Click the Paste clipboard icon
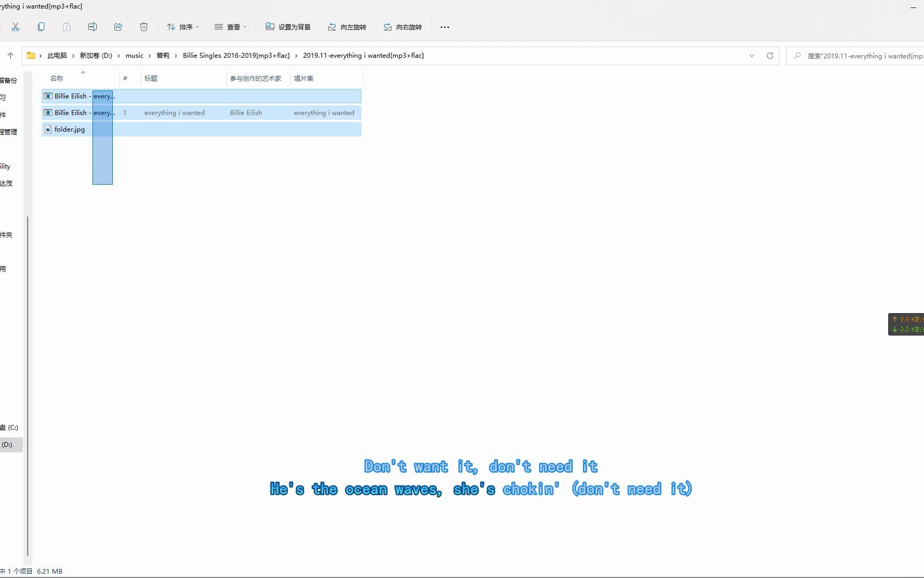The image size is (924, 578). pyautogui.click(x=67, y=27)
